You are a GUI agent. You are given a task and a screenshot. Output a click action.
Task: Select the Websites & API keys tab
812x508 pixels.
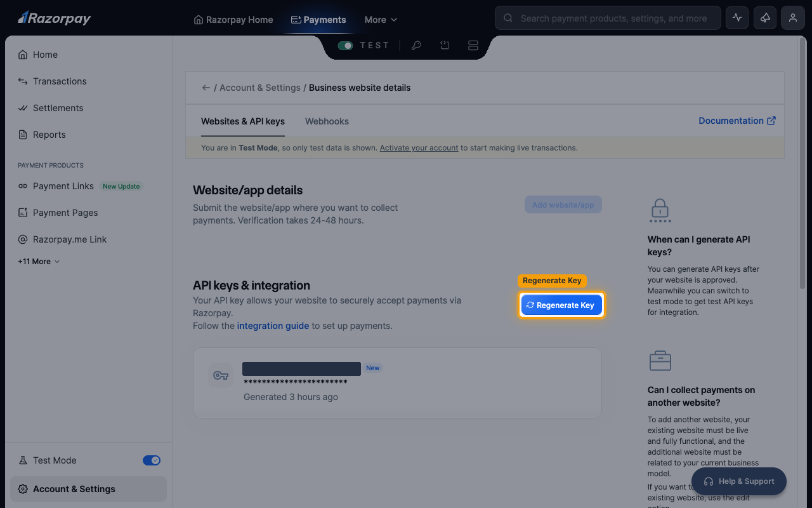pos(243,121)
